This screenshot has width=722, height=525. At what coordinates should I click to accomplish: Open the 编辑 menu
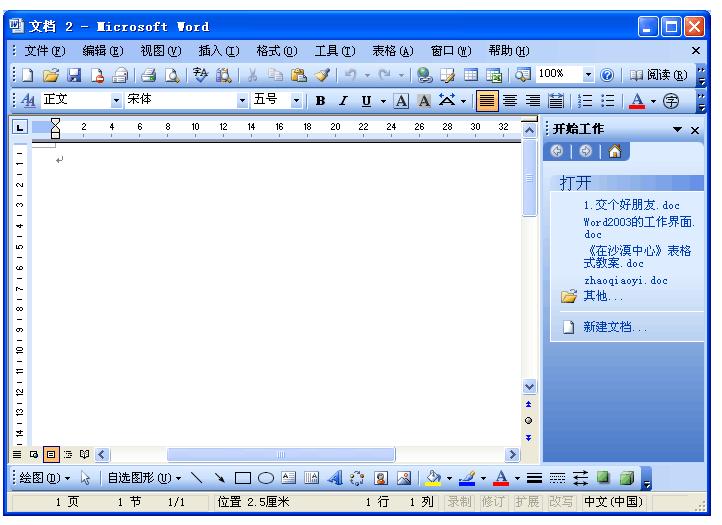tap(103, 51)
